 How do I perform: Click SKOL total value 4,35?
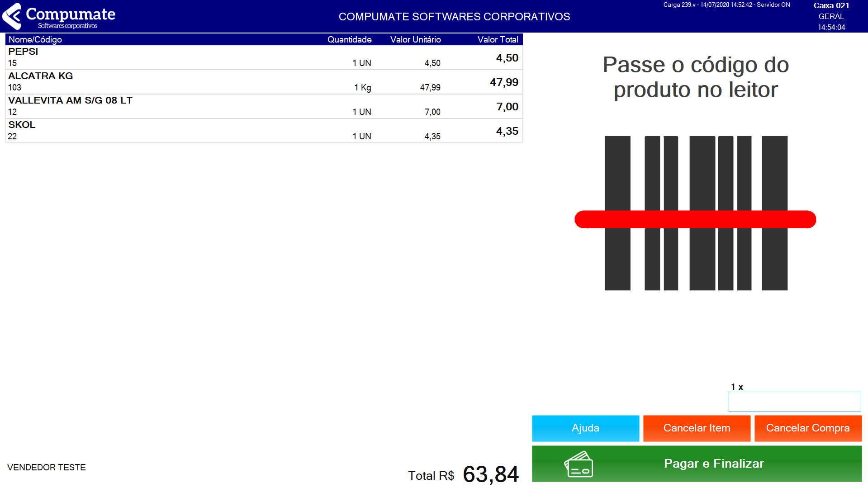click(507, 131)
